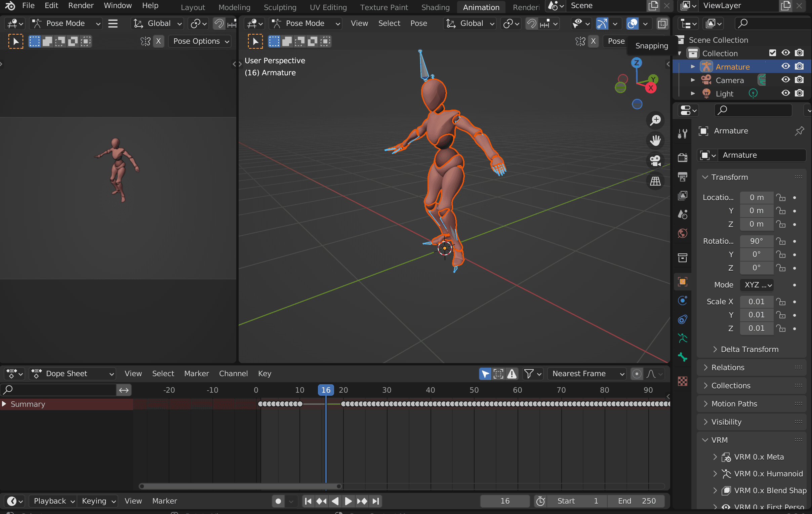Open the Dope Sheet Key menu
This screenshot has width=812, height=514.
click(265, 374)
